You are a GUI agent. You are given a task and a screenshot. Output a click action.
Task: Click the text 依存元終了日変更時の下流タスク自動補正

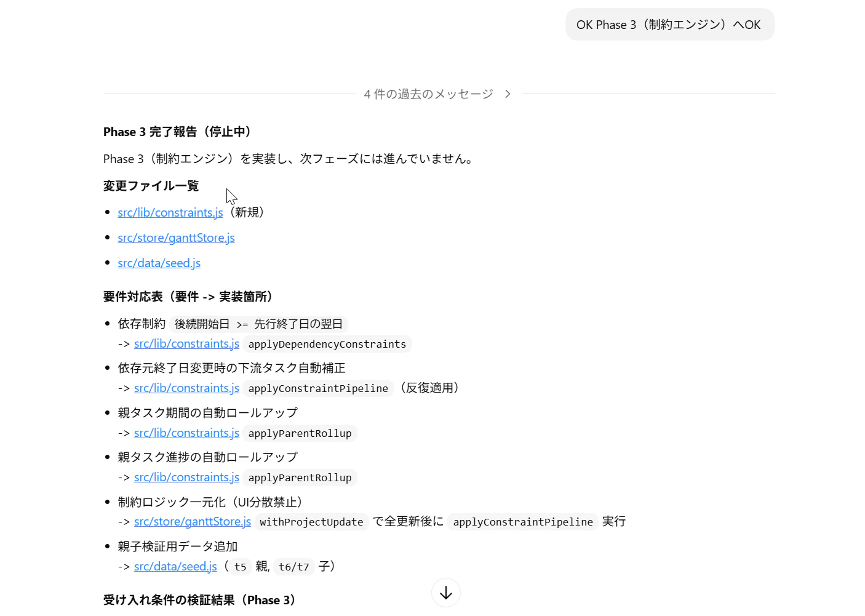232,368
